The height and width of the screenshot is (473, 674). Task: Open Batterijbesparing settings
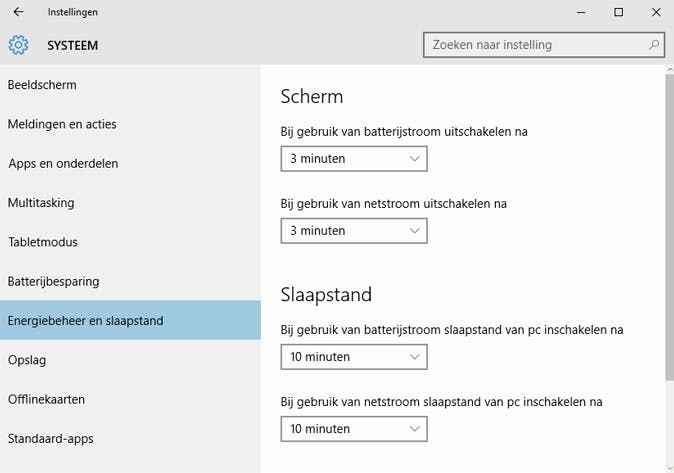click(x=53, y=281)
